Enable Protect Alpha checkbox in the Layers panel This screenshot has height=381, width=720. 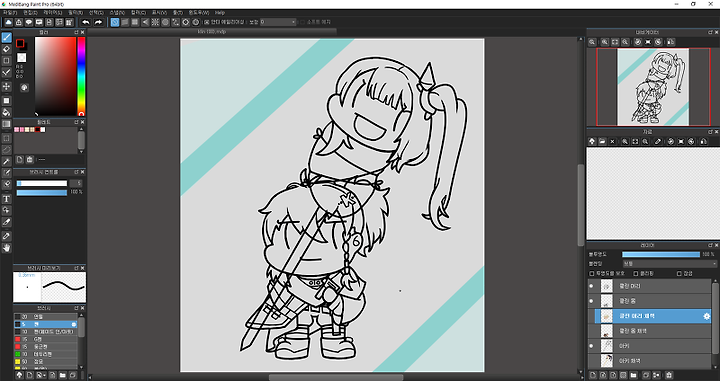click(592, 274)
